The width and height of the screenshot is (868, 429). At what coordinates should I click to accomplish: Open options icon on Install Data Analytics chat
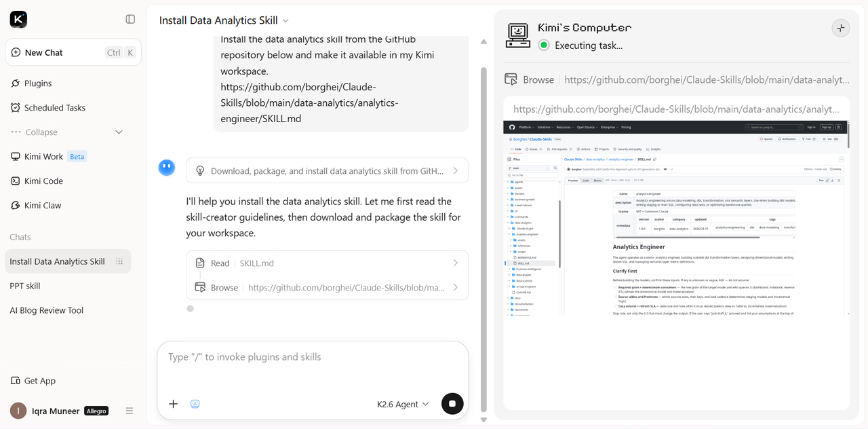[119, 261]
